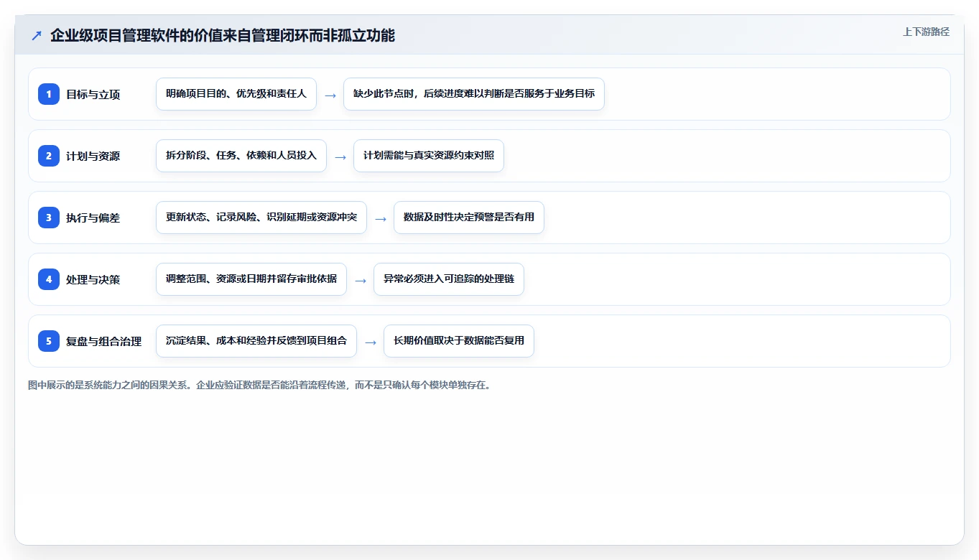Click the 计划需能与真实资源约束对照 box
979x560 pixels.
point(429,156)
